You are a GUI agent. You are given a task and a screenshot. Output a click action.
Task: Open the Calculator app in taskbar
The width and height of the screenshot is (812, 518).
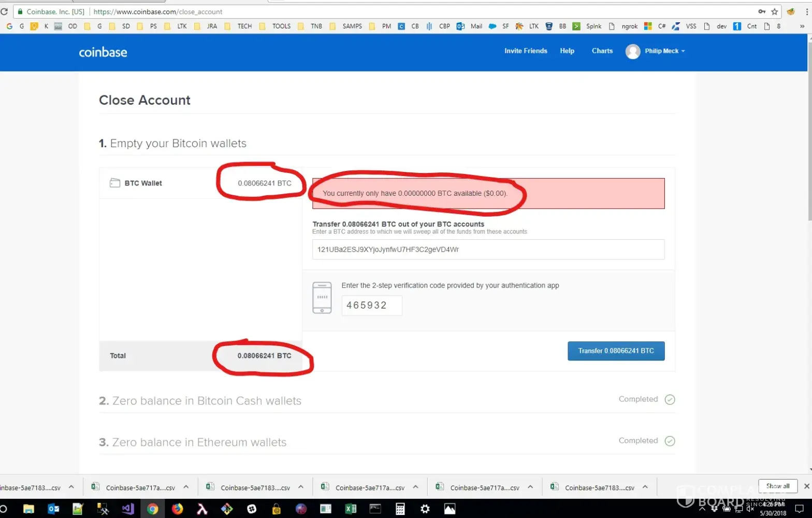(400, 509)
